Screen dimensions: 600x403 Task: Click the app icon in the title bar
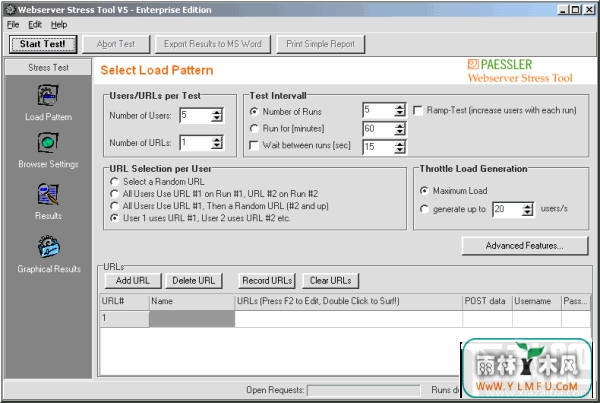pos(11,10)
